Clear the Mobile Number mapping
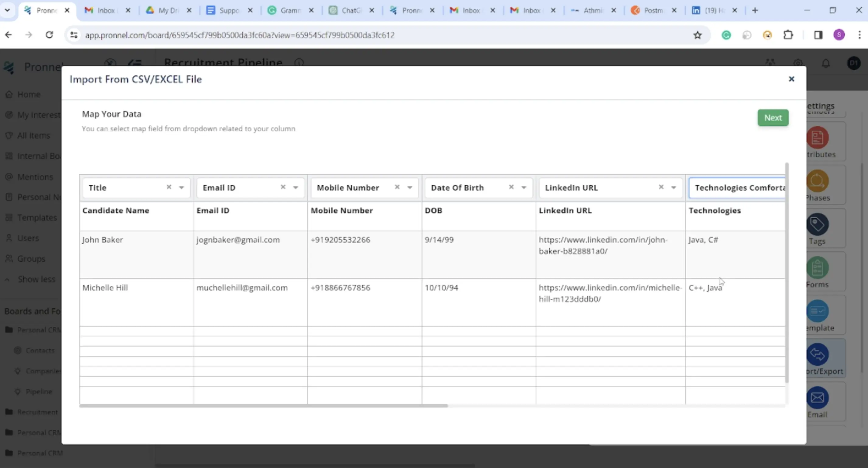Viewport: 868px width, 468px height. pos(397,187)
